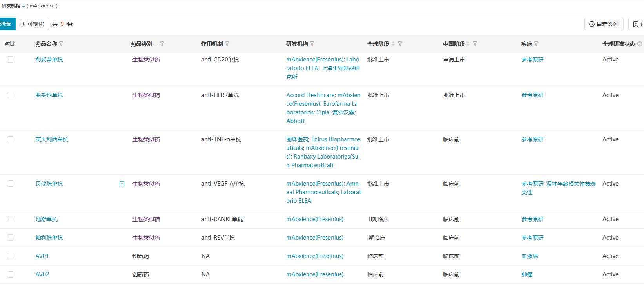The width and height of the screenshot is (644, 285).
Task: Filter the 研发机构 column
Action: point(312,44)
